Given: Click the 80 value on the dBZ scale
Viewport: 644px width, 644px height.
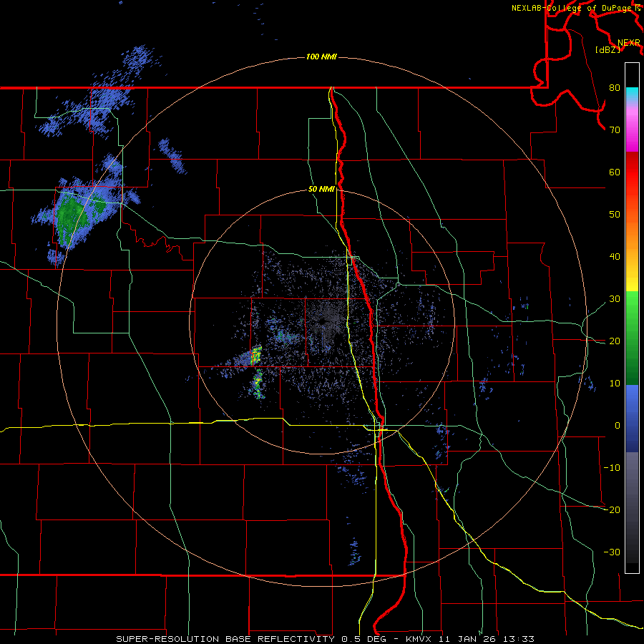Looking at the screenshot, I should (615, 88).
